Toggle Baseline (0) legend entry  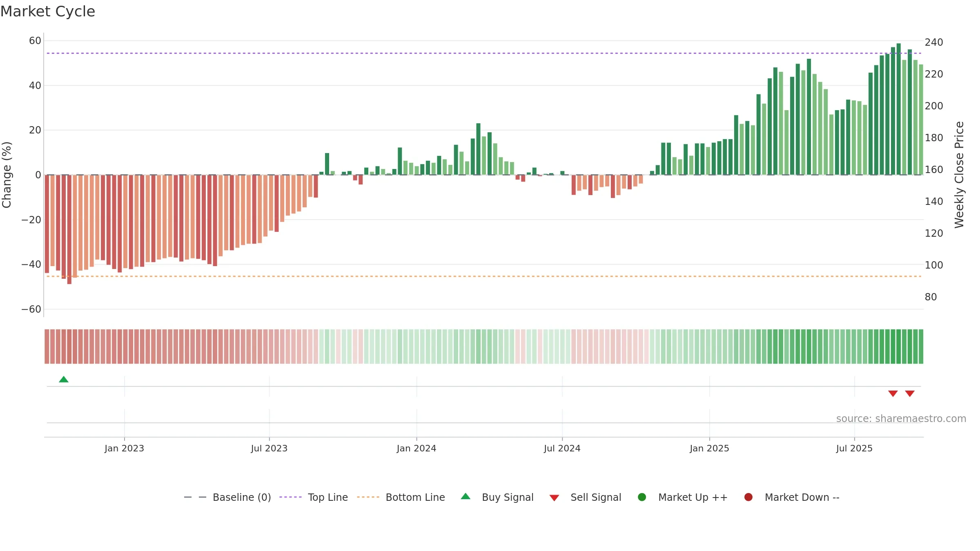pos(227,497)
